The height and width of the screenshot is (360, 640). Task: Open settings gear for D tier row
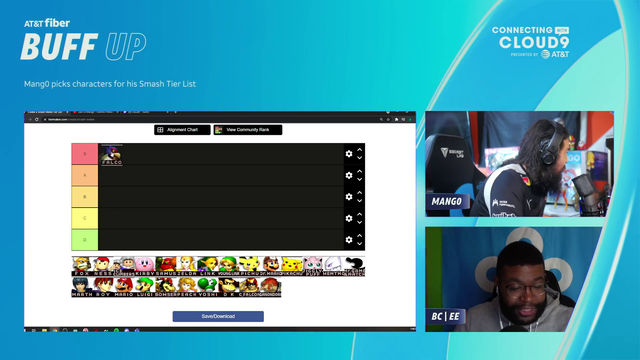pyautogui.click(x=349, y=240)
